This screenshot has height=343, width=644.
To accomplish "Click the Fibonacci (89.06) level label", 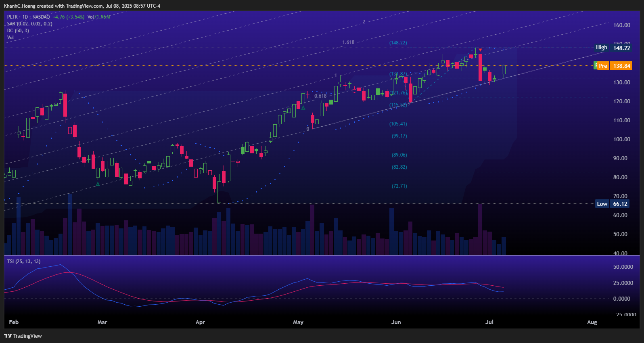I will (x=399, y=155).
